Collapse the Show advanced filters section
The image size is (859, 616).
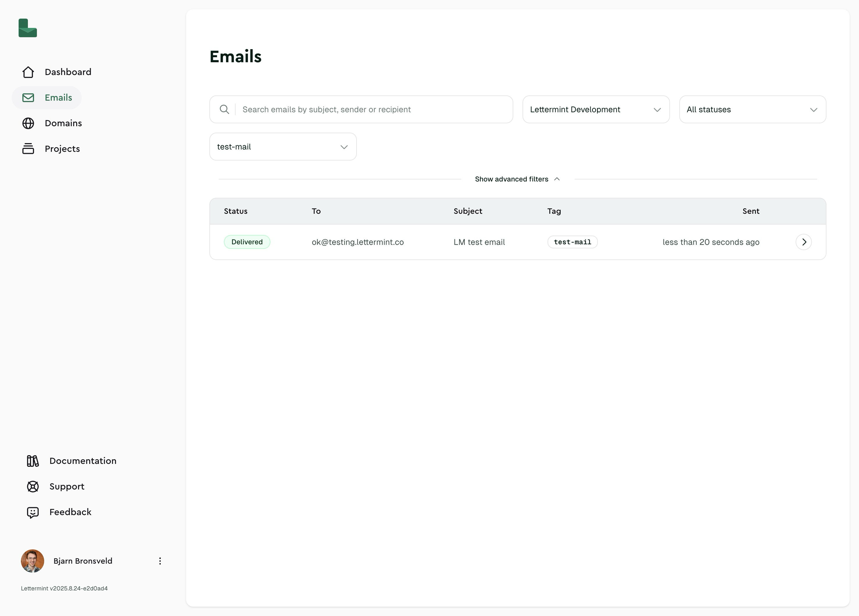pyautogui.click(x=517, y=179)
